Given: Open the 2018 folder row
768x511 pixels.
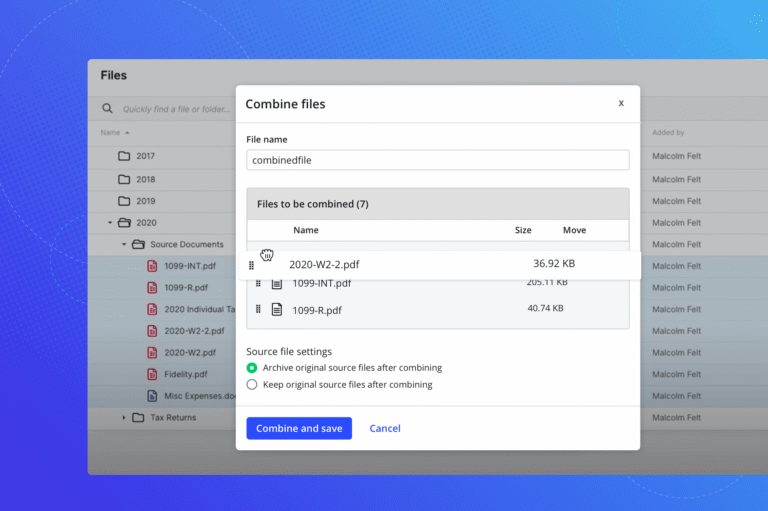Looking at the screenshot, I should tap(146, 179).
